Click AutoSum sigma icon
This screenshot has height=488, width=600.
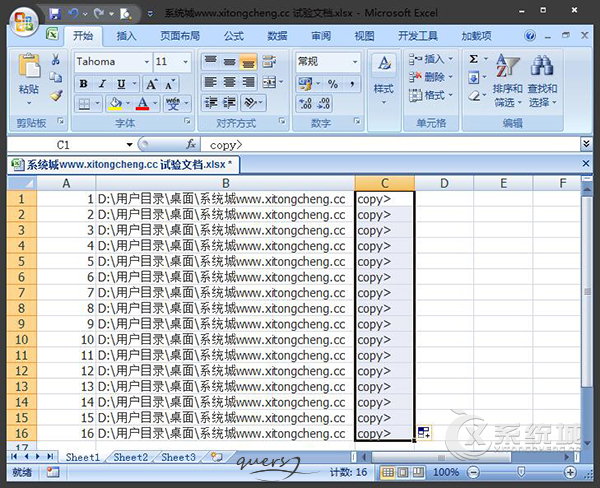click(474, 59)
